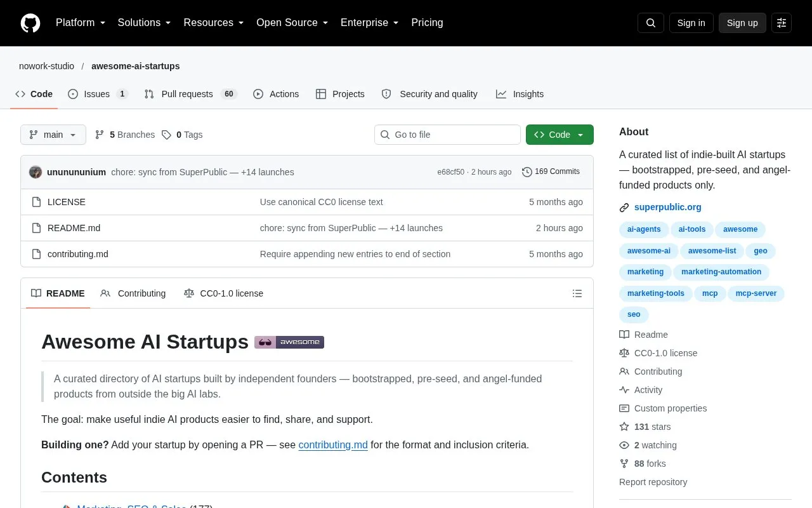
Task: Select the Contributing file tab
Action: tap(133, 293)
